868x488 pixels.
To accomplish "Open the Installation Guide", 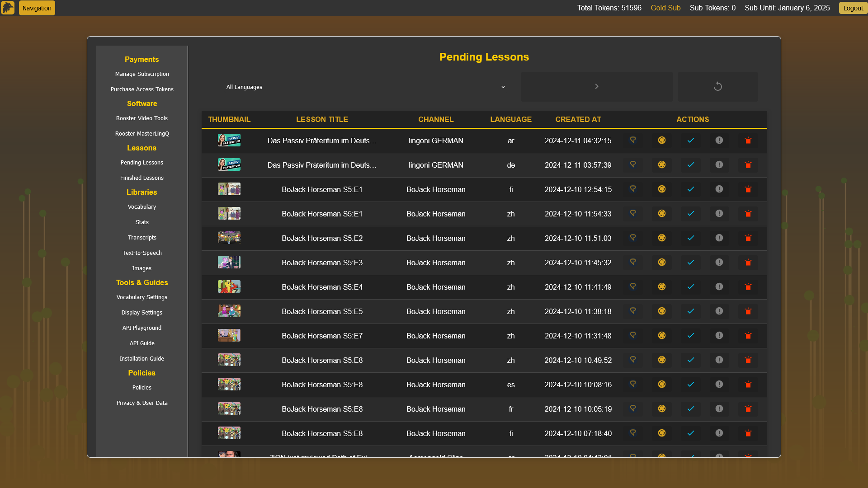I will coord(142,359).
